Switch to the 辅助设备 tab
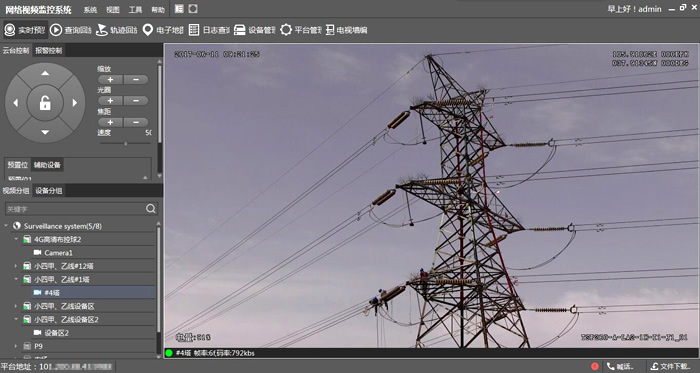The width and height of the screenshot is (700, 373). point(47,165)
